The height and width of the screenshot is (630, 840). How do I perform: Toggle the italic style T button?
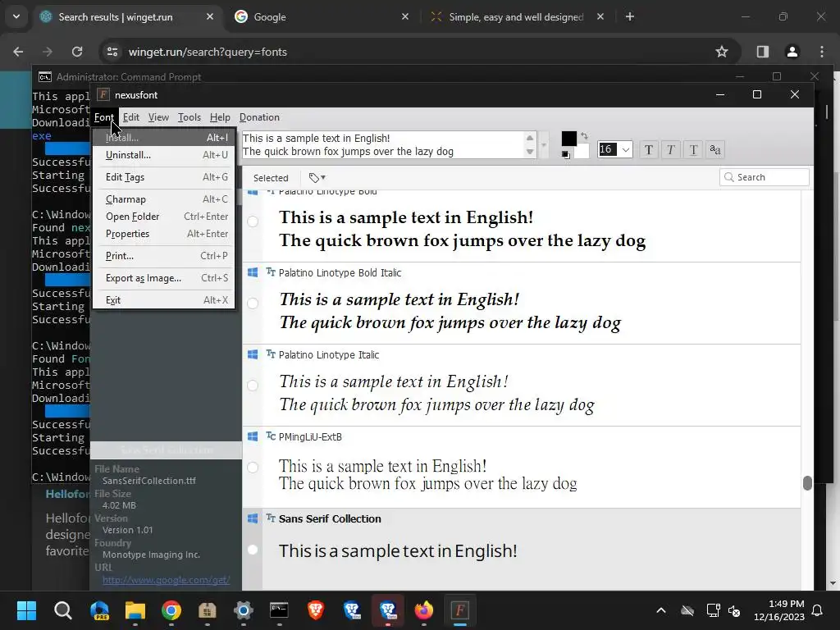pyautogui.click(x=671, y=149)
